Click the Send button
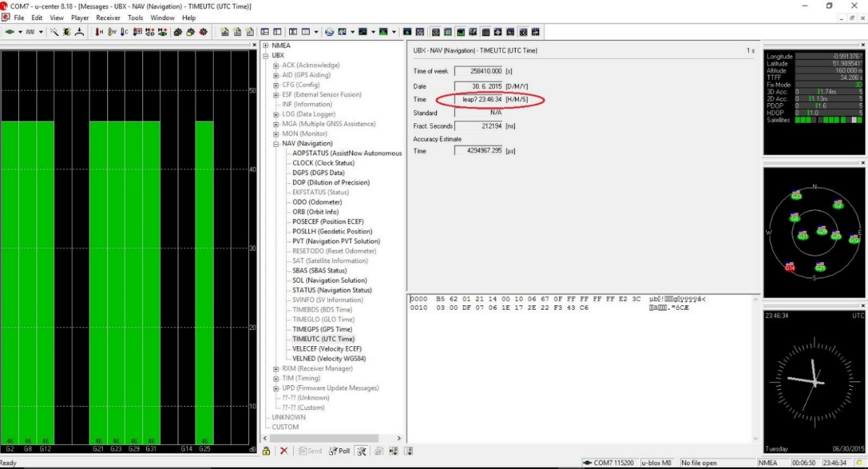868x469 pixels. [310, 451]
